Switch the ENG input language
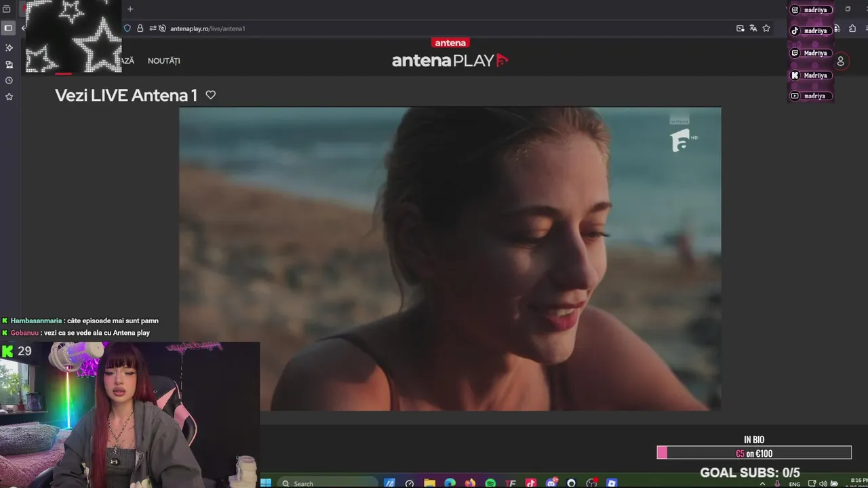 [795, 484]
